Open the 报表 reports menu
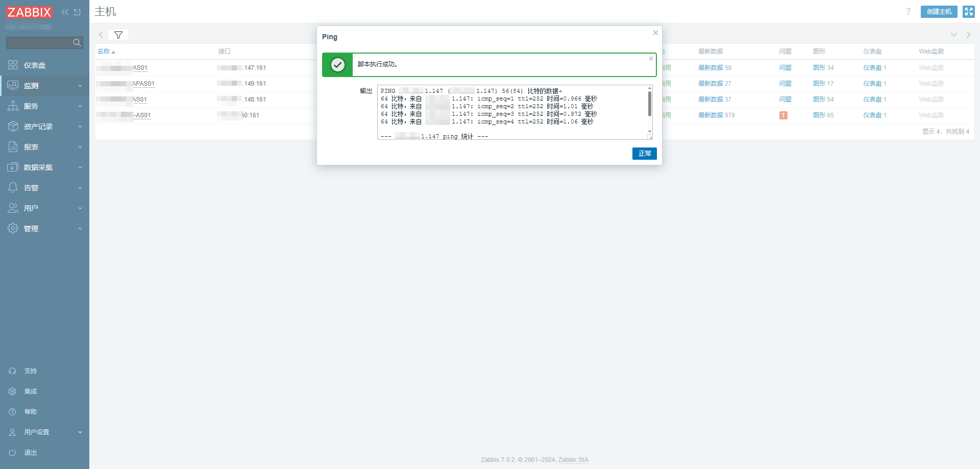The width and height of the screenshot is (980, 469). pyautogui.click(x=44, y=147)
